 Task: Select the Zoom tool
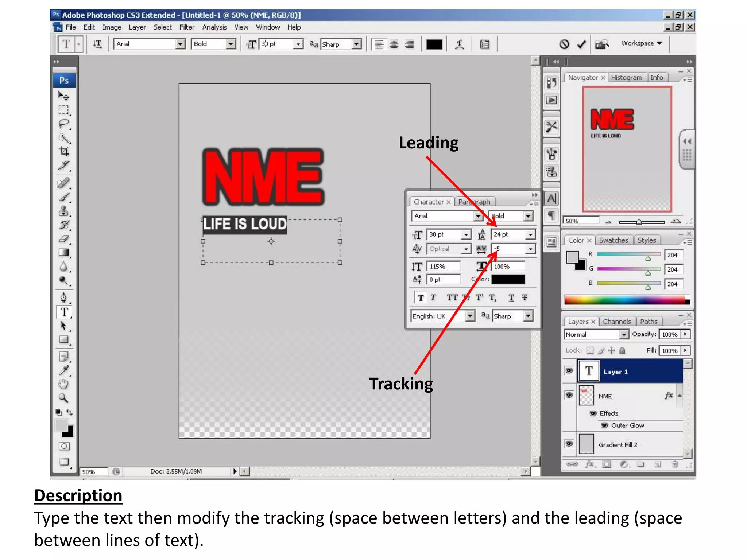(64, 398)
